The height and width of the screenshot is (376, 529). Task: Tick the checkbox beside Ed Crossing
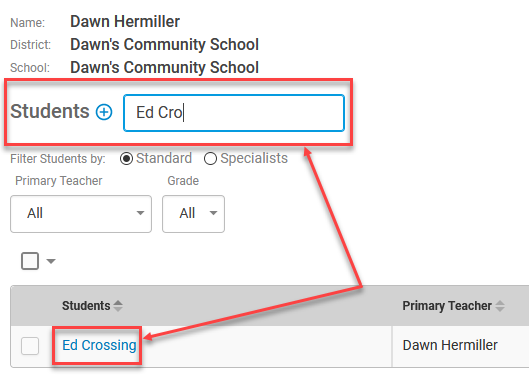pyautogui.click(x=30, y=346)
